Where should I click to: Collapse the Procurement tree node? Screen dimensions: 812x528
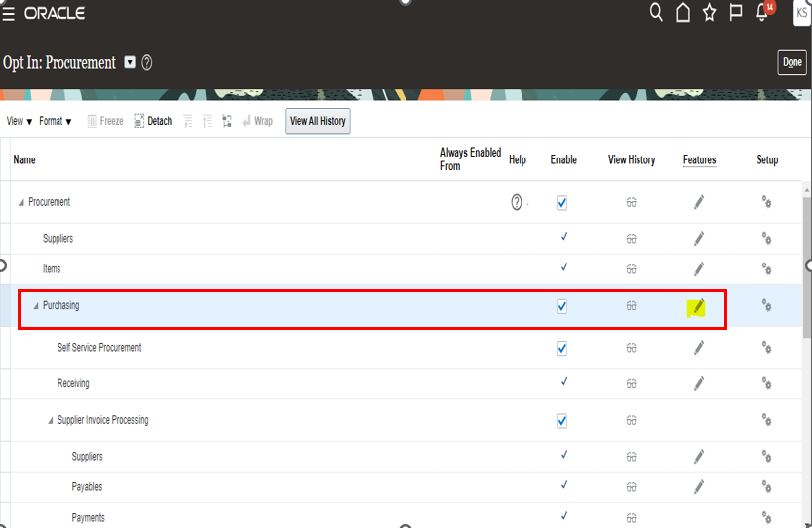[21, 202]
